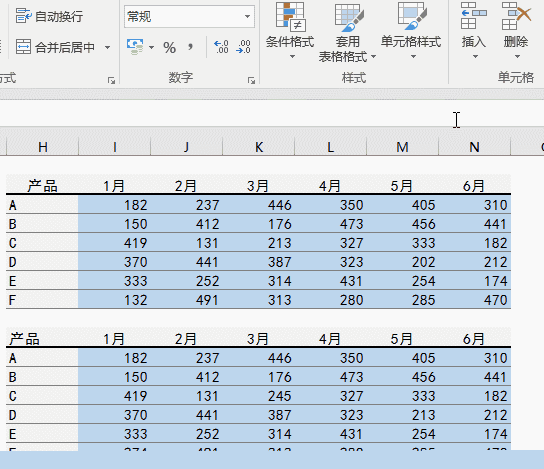Open the 数字 group dialog launcher

[x=251, y=80]
